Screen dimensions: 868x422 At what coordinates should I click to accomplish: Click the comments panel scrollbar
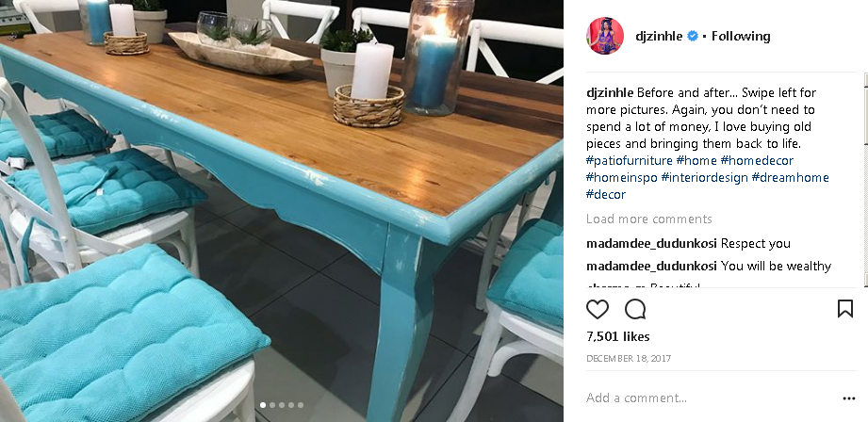tap(865, 180)
